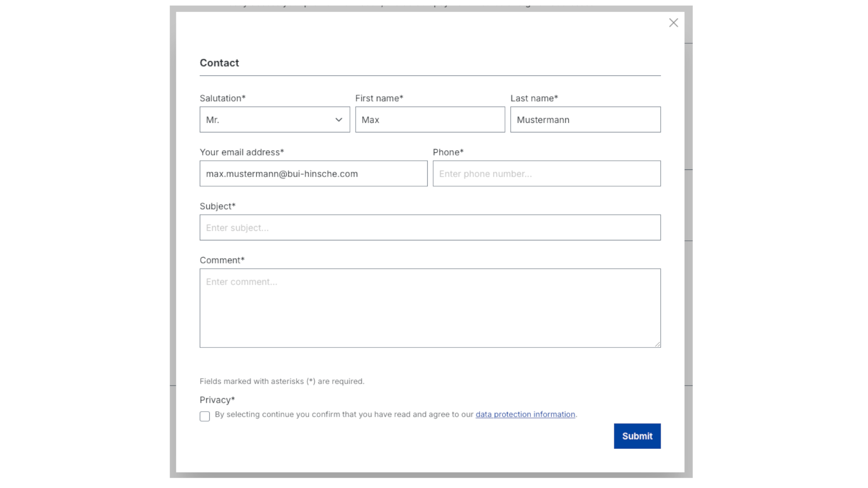Image resolution: width=868 pixels, height=488 pixels.
Task: Click the Comment text area
Action: [430, 308]
